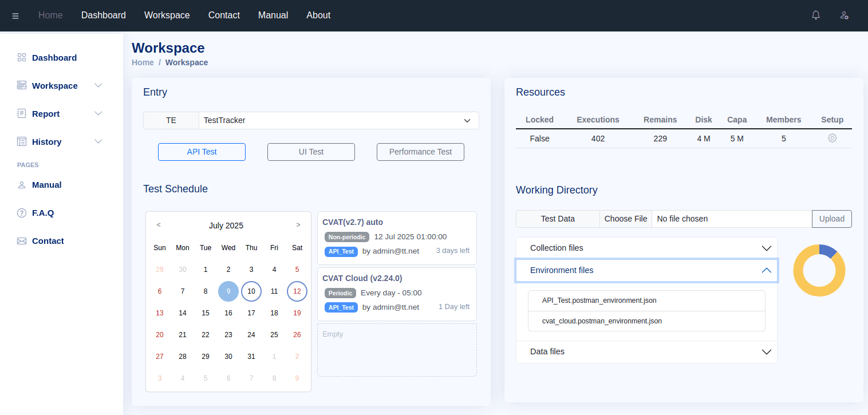Click the Contact envelope icon in sidebar
The width and height of the screenshot is (868, 415).
22,241
